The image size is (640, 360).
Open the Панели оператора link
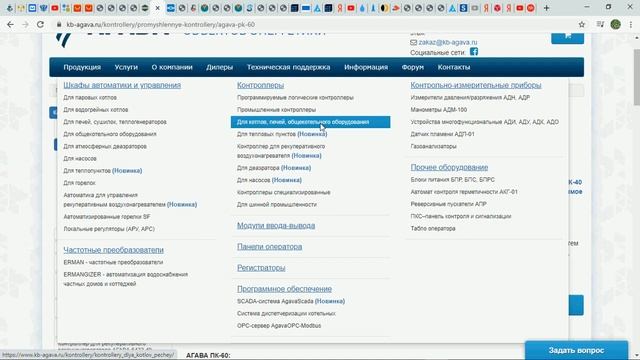coord(269,247)
